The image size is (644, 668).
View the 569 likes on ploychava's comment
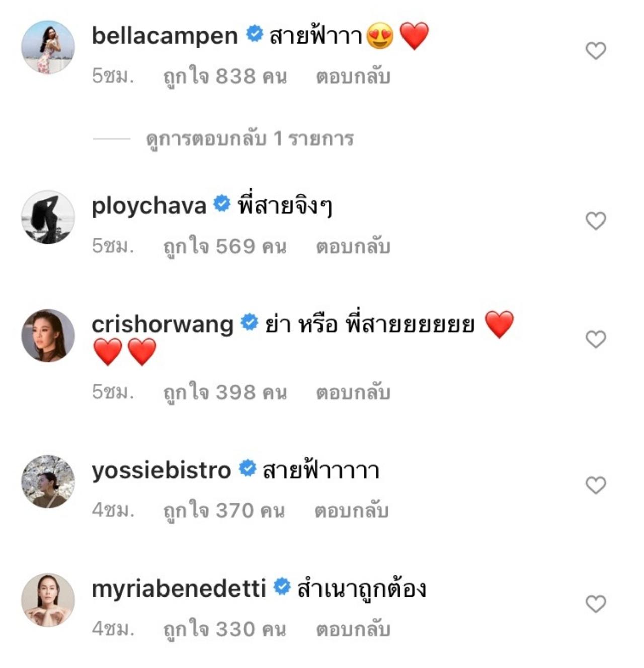point(225,246)
